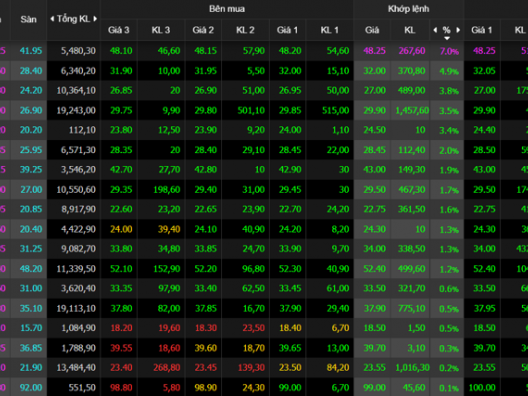Click left arrow next to % column
Image resolution: width=528 pixels, height=396 pixels.
[x=435, y=30]
